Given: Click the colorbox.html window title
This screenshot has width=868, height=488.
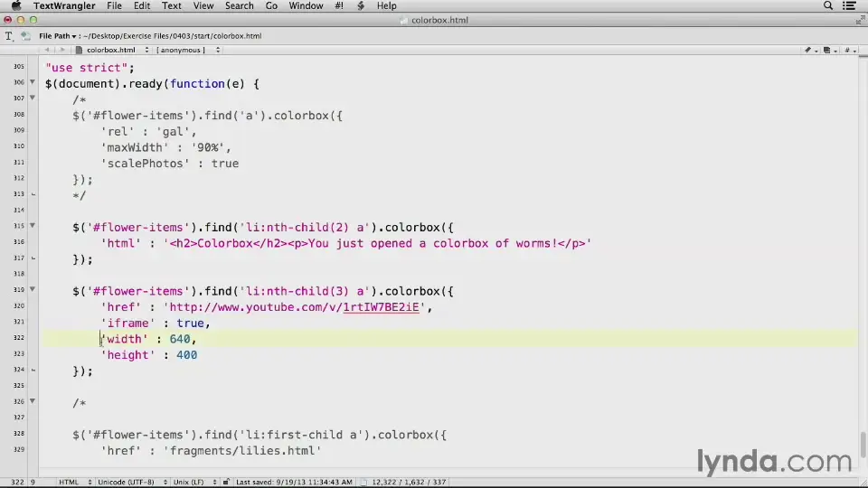Looking at the screenshot, I should (x=439, y=20).
